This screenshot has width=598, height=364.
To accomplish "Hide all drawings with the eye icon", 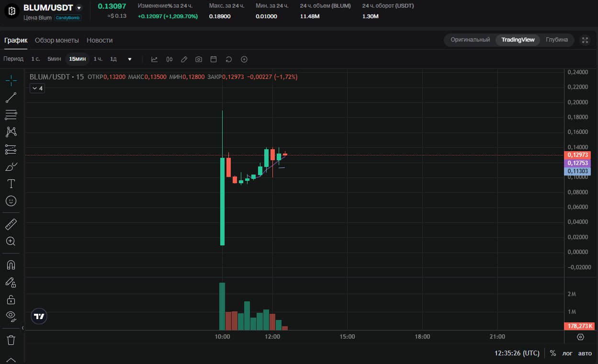I will click(11, 315).
